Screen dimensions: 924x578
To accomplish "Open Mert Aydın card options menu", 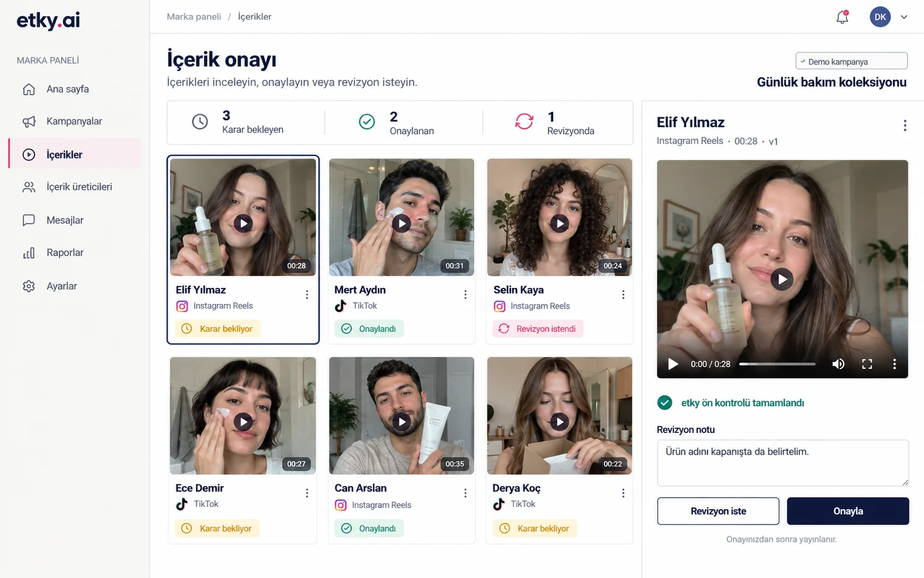I will pos(465,295).
